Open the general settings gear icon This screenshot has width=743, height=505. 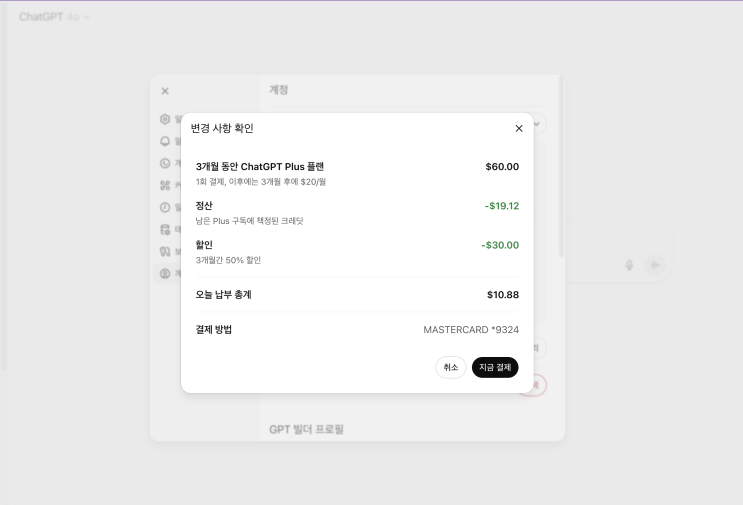[x=165, y=119]
